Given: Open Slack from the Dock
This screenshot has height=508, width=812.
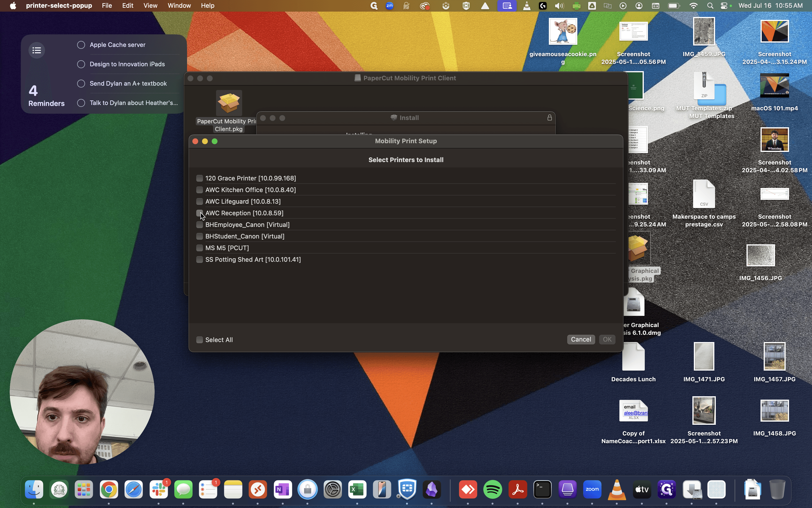Looking at the screenshot, I should pos(159,490).
